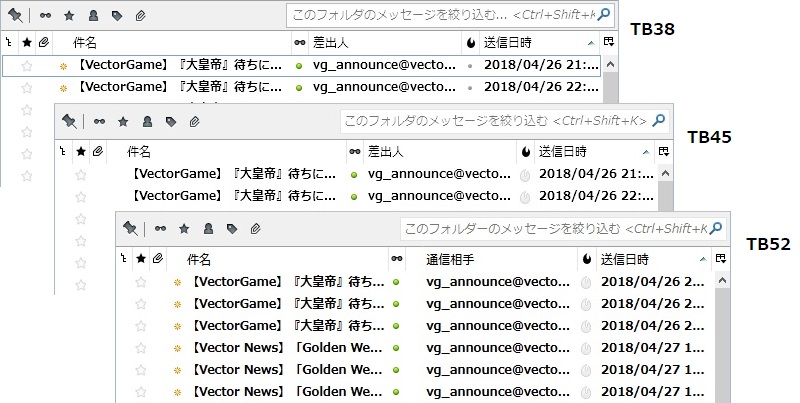The width and height of the screenshot is (800, 403).
Task: Click the tag filter icon in TB38 toolbar
Action: coord(117,16)
